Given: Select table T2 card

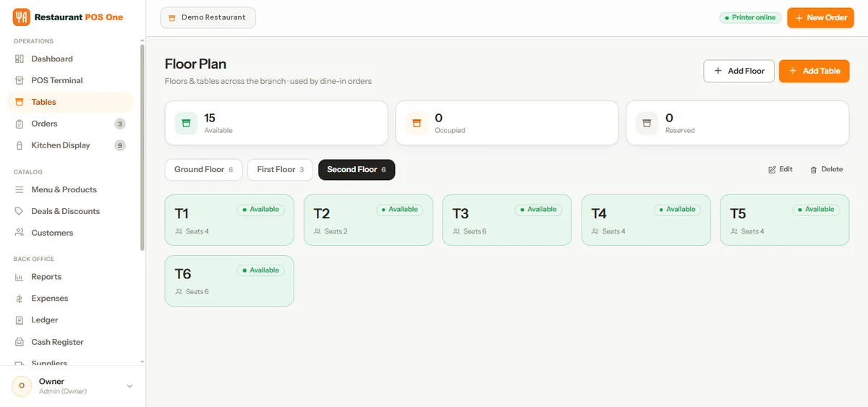Looking at the screenshot, I should [x=368, y=220].
